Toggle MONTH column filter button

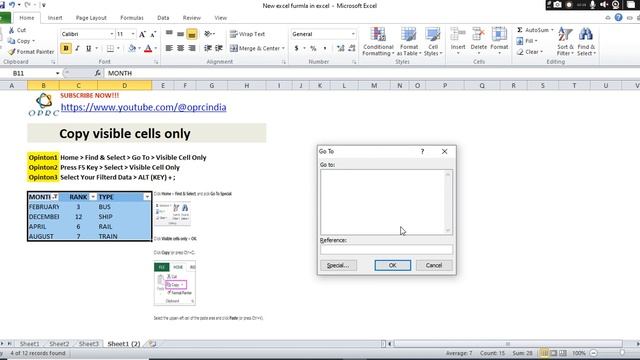(55, 197)
